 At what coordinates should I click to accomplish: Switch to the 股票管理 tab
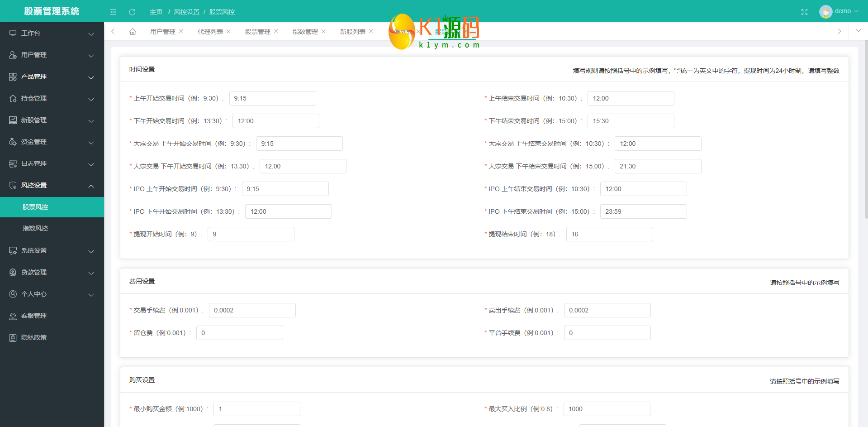[x=257, y=32]
